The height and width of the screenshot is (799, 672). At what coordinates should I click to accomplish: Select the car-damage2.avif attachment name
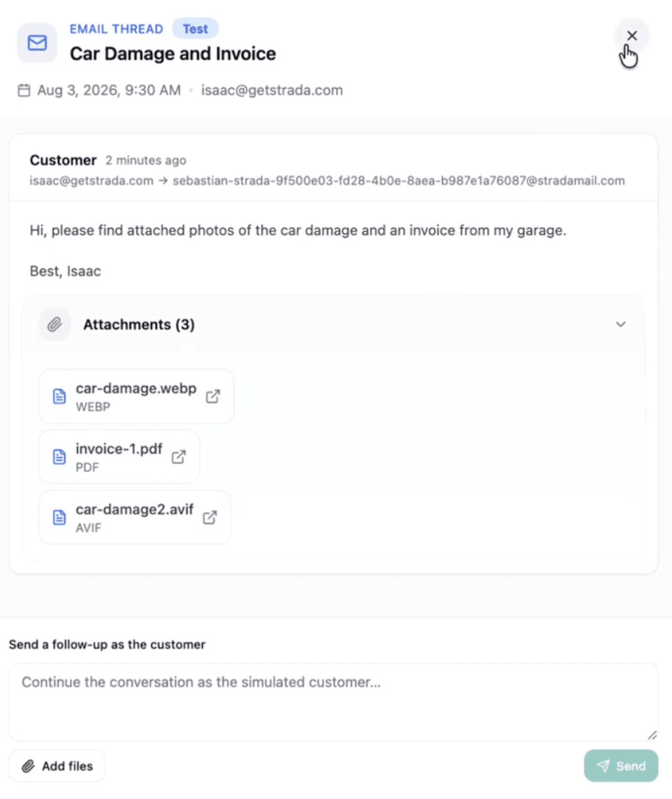point(134,510)
